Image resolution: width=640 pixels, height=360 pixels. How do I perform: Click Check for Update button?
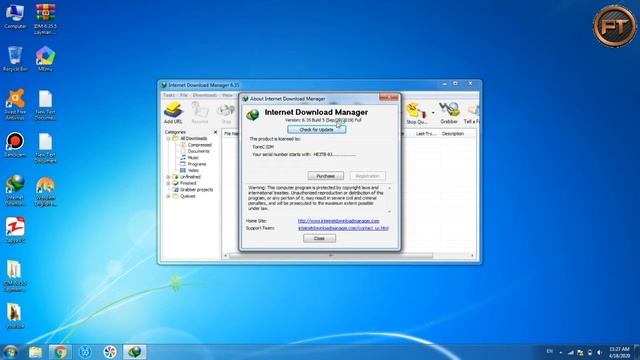click(316, 129)
